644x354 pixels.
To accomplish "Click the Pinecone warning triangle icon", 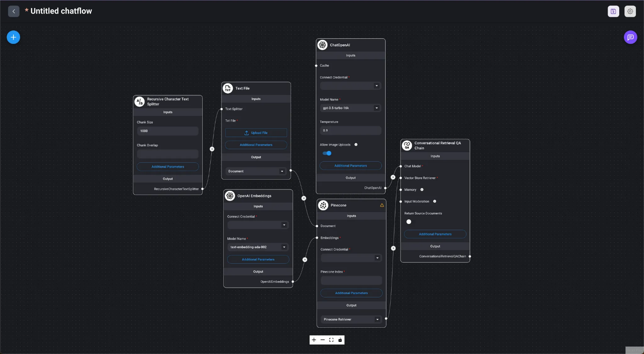I will click(382, 205).
